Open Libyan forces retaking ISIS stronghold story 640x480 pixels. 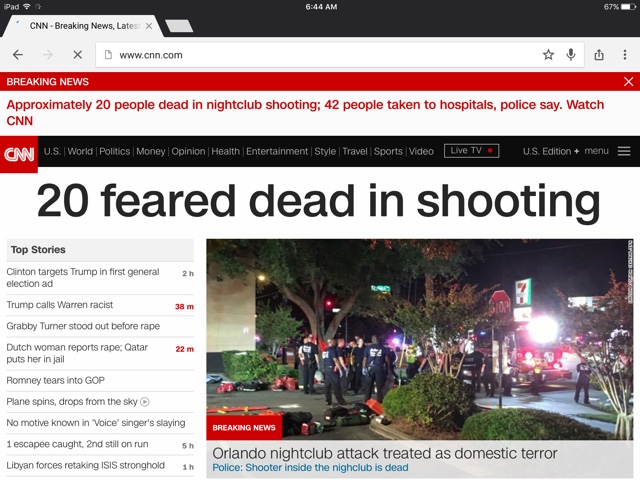click(86, 465)
